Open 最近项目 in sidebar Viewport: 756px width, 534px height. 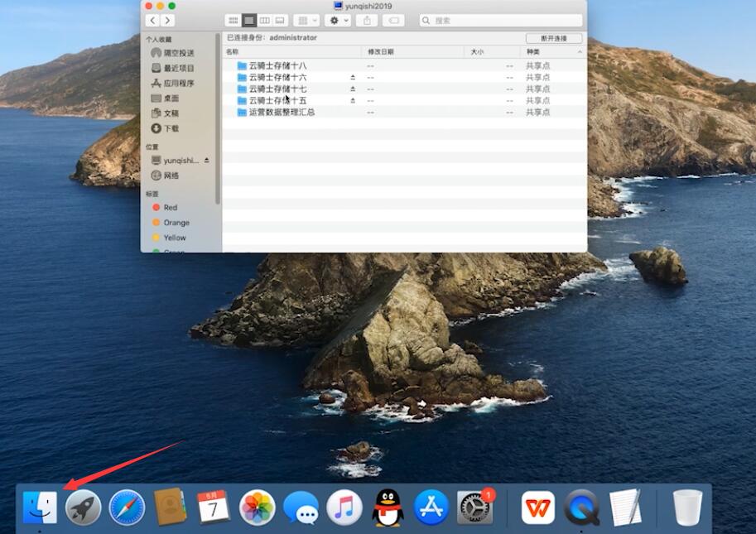(x=172, y=68)
